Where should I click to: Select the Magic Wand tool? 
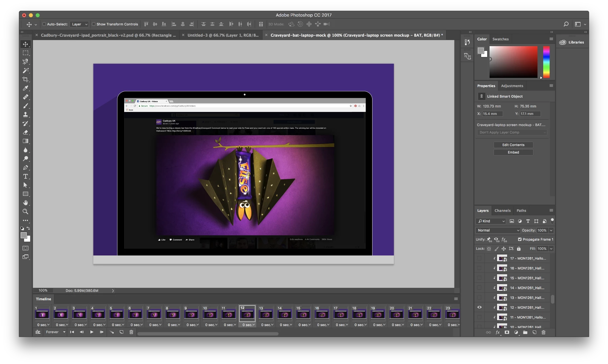[25, 70]
